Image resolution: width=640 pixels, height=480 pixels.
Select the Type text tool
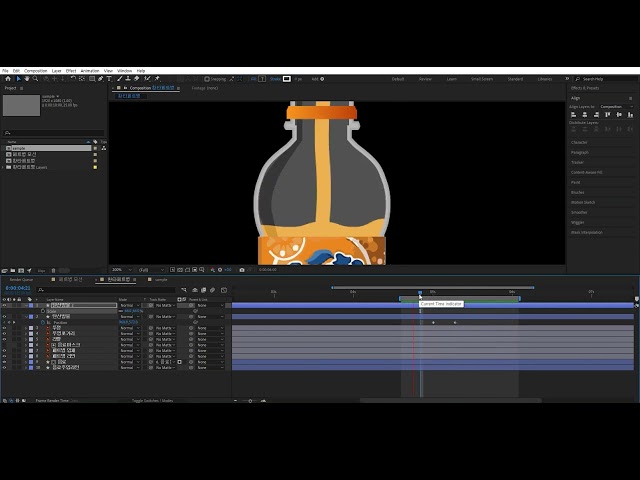coord(109,79)
